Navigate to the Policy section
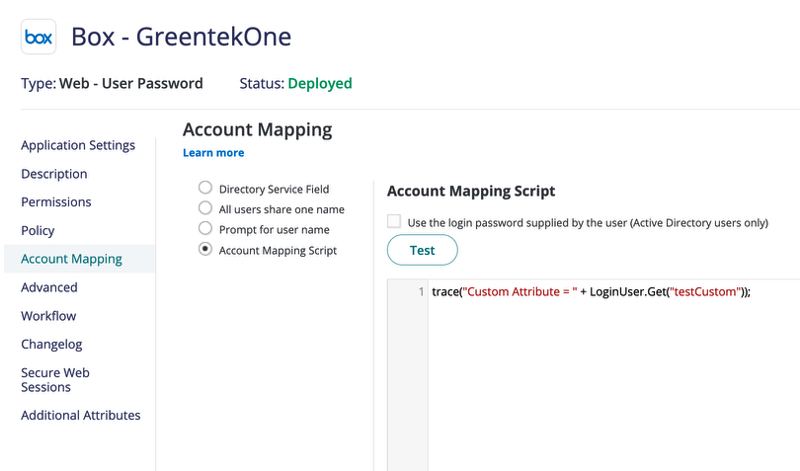The image size is (800, 471). click(38, 230)
